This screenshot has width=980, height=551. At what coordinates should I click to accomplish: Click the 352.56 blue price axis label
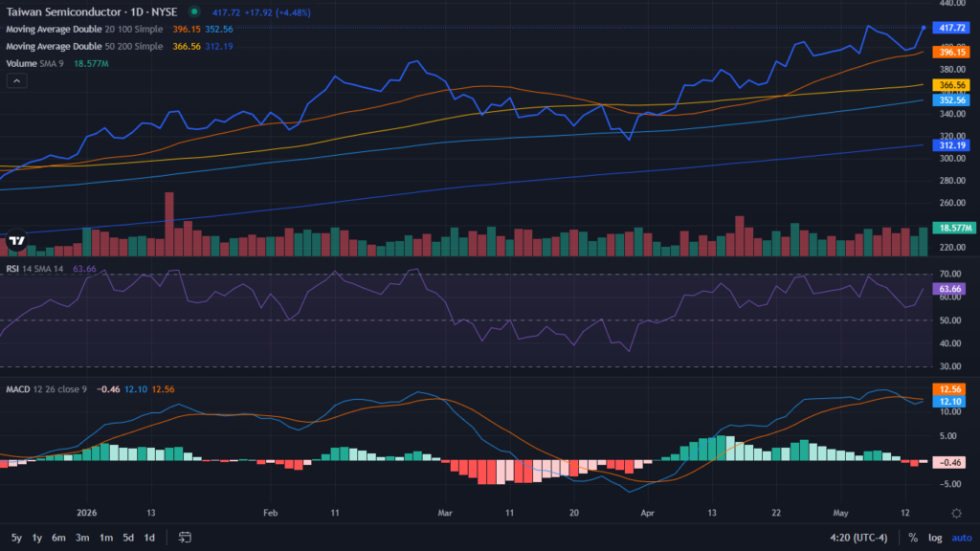click(950, 99)
